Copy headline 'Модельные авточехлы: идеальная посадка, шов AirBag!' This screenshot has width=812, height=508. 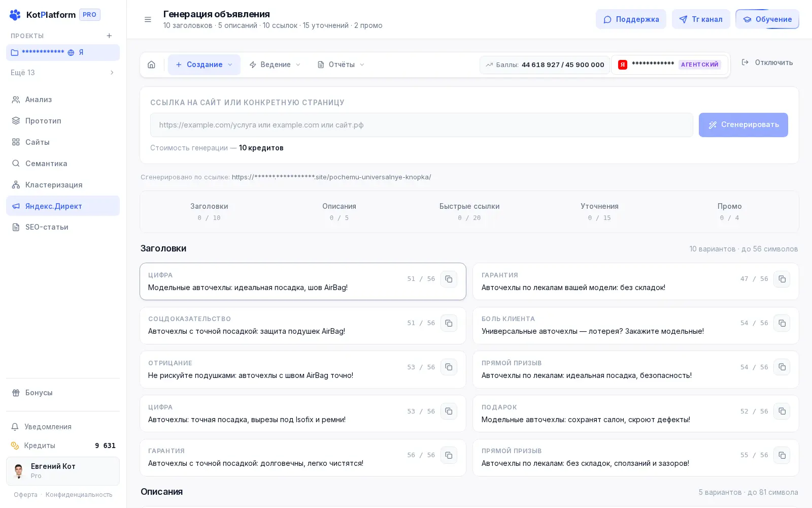tap(449, 279)
